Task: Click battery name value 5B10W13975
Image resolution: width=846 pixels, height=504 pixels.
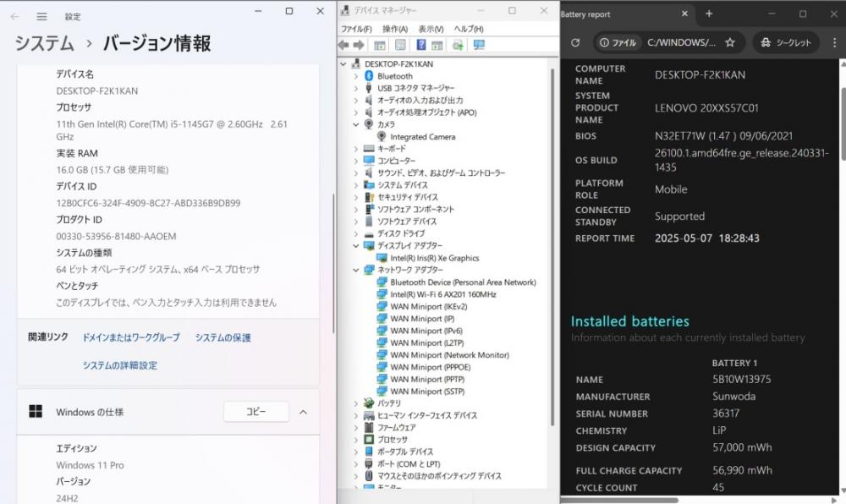Action: pyautogui.click(x=741, y=379)
